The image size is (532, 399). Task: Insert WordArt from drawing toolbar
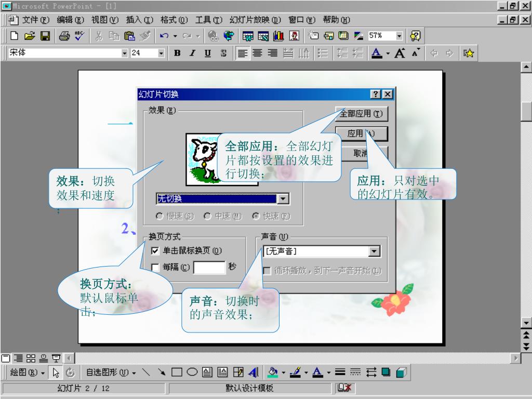(x=254, y=372)
